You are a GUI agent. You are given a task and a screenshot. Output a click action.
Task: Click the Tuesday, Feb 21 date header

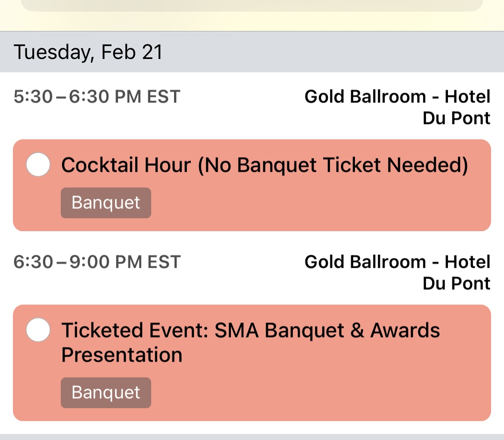88,52
